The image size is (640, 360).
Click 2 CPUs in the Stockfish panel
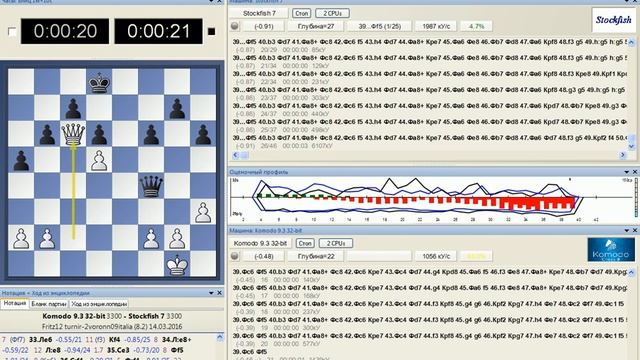tap(332, 13)
